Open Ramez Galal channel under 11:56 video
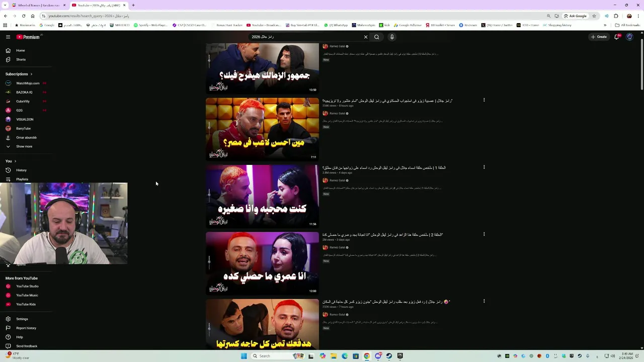The image size is (644, 362). pyautogui.click(x=337, y=180)
